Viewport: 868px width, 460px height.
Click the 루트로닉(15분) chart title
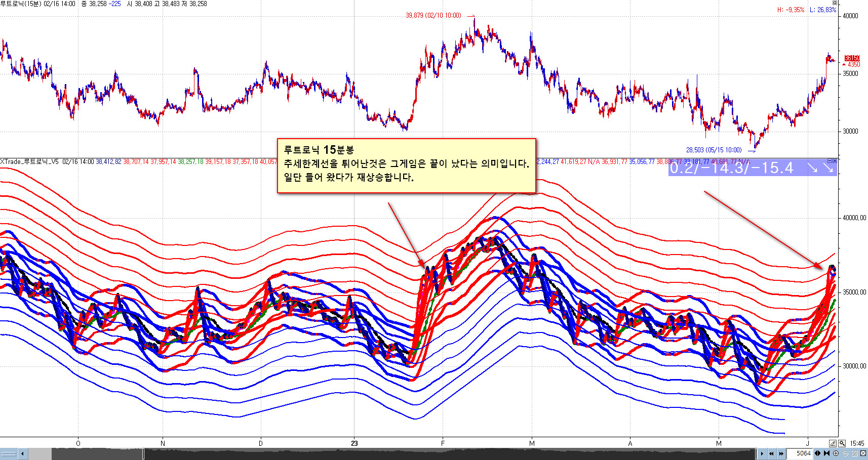[x=21, y=4]
